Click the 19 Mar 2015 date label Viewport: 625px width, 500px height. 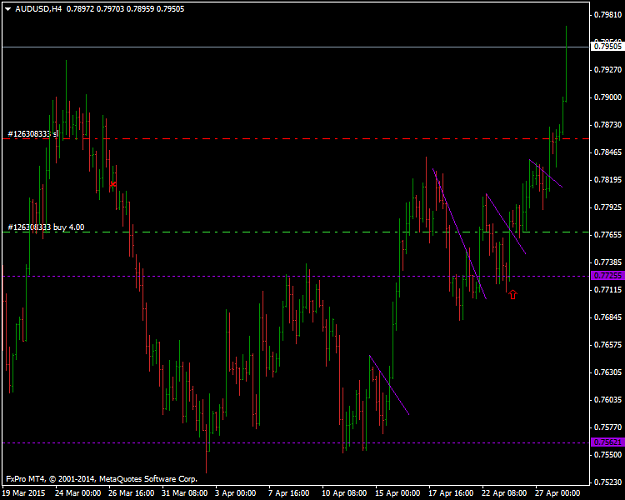[24, 493]
